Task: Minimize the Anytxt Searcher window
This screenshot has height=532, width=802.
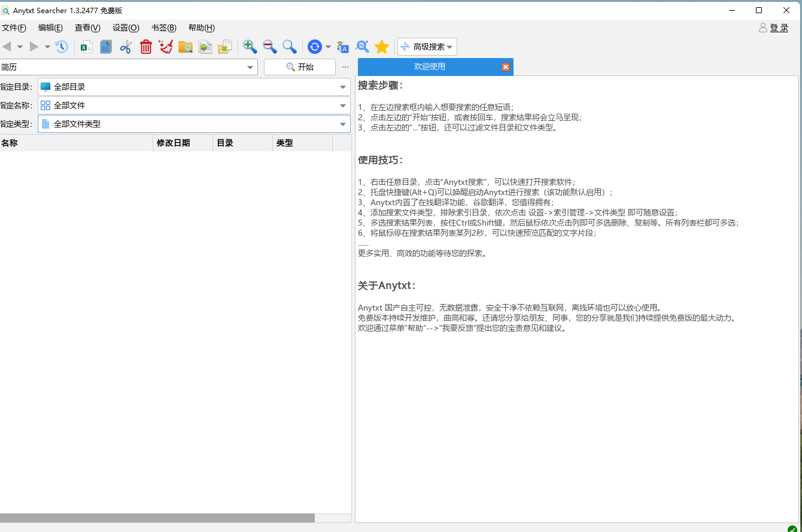Action: [x=731, y=10]
